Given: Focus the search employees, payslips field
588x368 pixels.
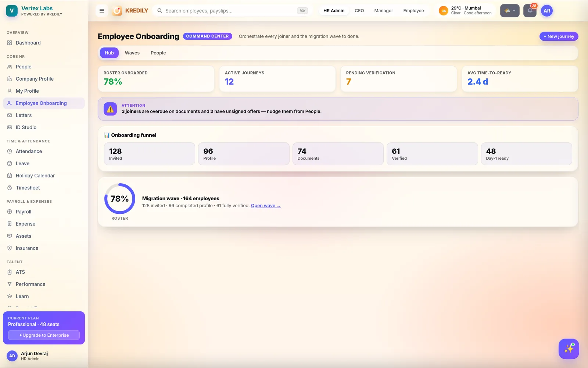Looking at the screenshot, I should click(x=232, y=11).
